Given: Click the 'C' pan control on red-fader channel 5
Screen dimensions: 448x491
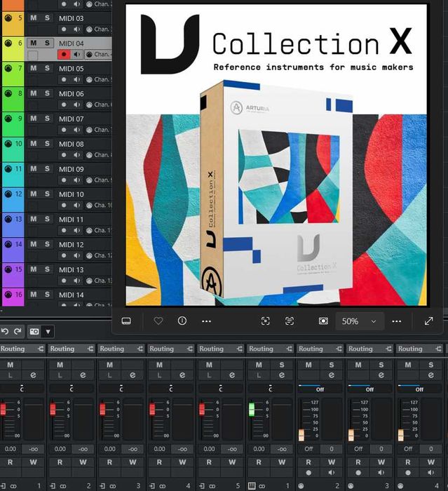Looking at the screenshot, I should point(220,389).
